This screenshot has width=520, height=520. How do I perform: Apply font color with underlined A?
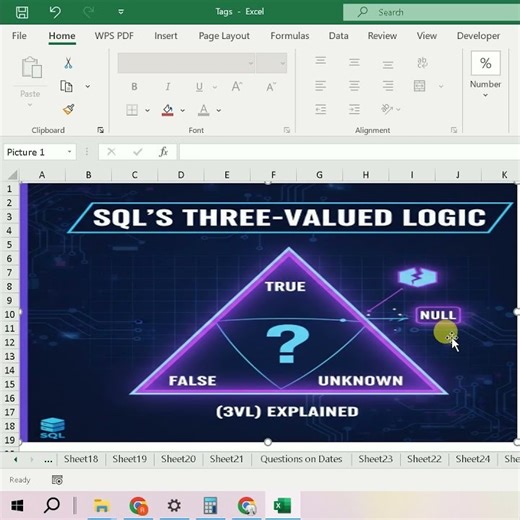coord(204,110)
